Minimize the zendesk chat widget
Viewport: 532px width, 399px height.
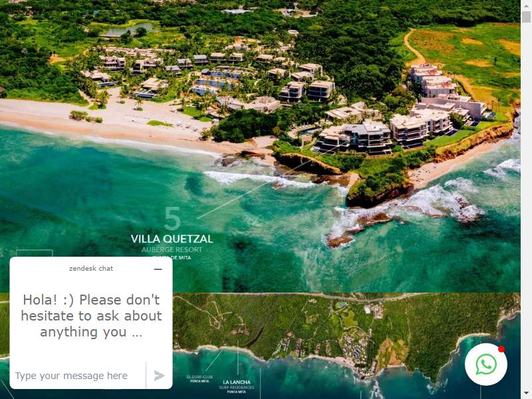pos(158,269)
